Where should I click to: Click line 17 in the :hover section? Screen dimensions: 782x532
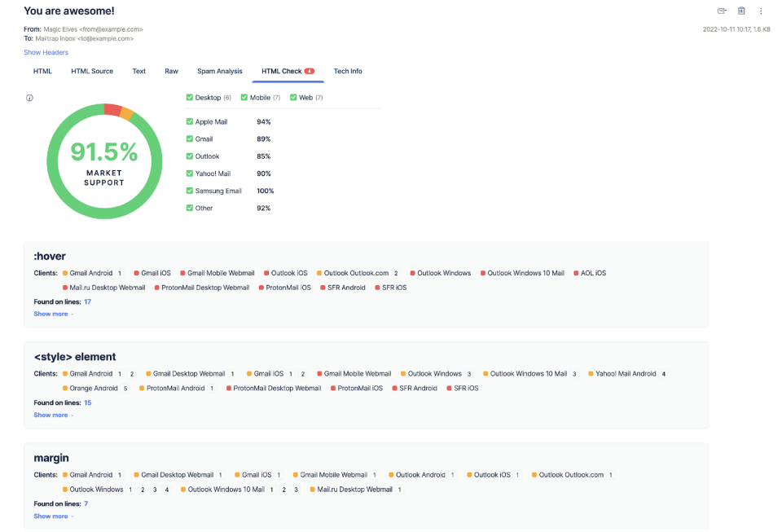[88, 301]
